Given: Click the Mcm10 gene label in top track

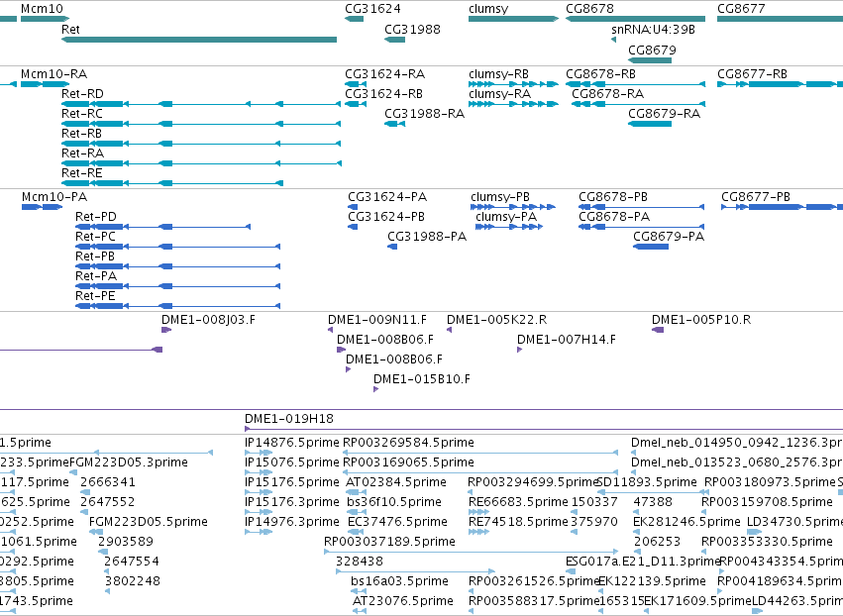Looking at the screenshot, I should pos(42,9).
